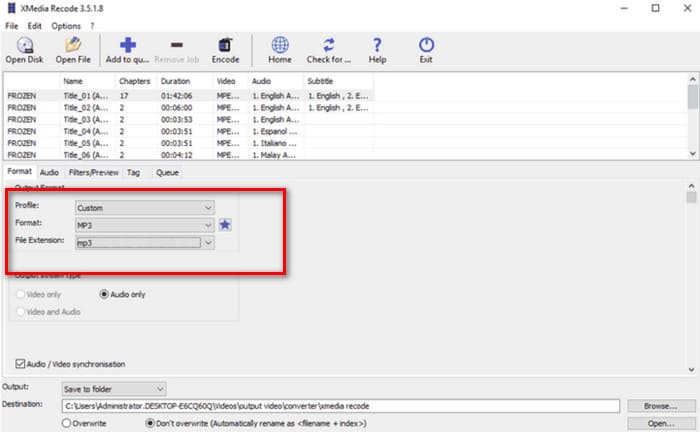Select the Title_02 row in list

(x=190, y=108)
